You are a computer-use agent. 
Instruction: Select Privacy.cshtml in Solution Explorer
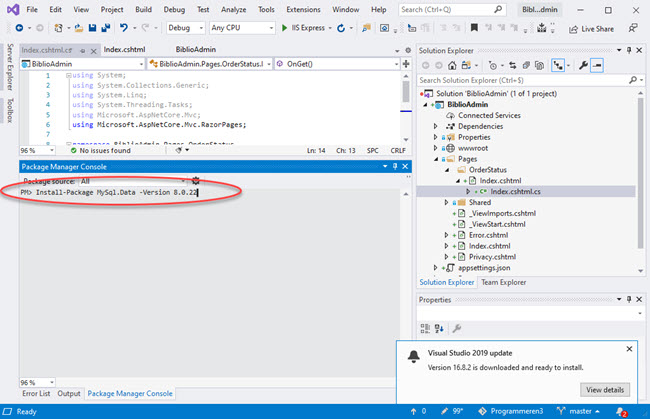(x=492, y=257)
